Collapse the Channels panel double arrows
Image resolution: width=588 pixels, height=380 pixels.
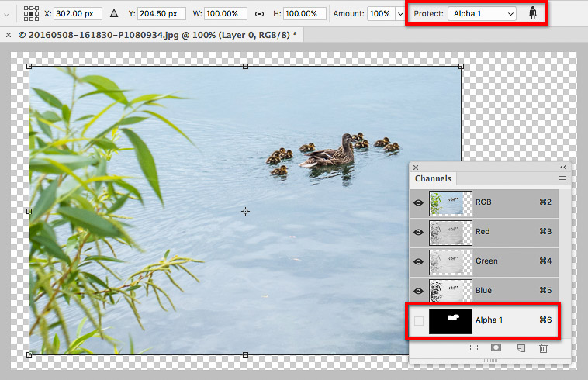pos(563,168)
